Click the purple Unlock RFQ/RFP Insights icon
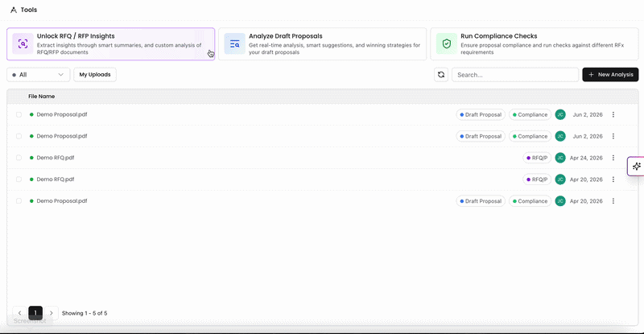Viewport: 644px width, 334px height. coord(23,43)
